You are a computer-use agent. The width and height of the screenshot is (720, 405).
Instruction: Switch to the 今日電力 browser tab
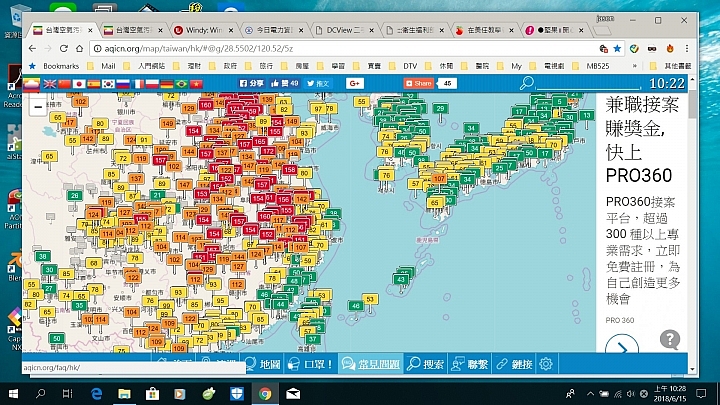[x=275, y=30]
